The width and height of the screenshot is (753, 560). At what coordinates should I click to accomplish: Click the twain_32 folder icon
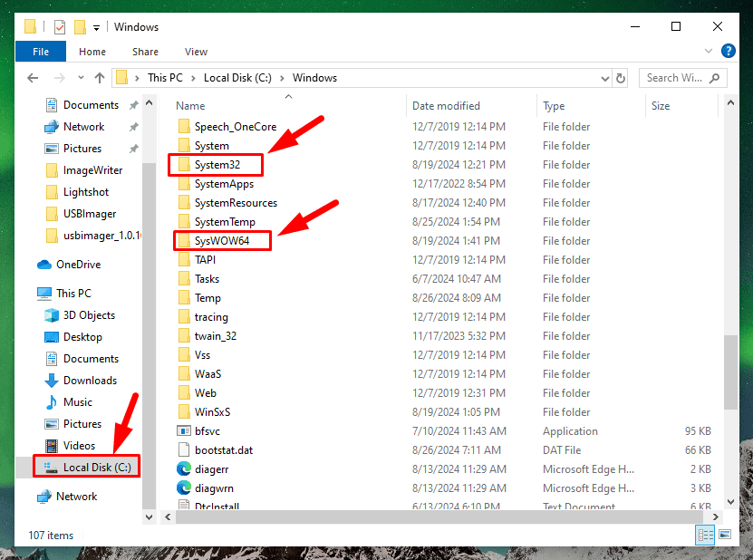click(184, 335)
